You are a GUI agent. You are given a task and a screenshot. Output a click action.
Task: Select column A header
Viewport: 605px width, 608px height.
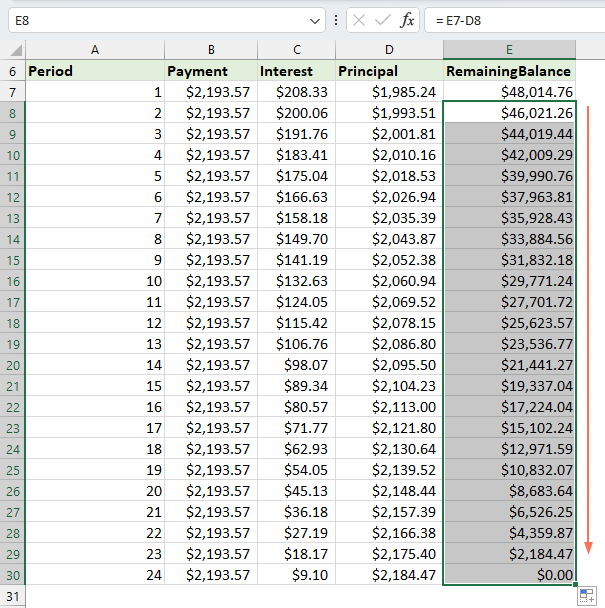point(95,50)
